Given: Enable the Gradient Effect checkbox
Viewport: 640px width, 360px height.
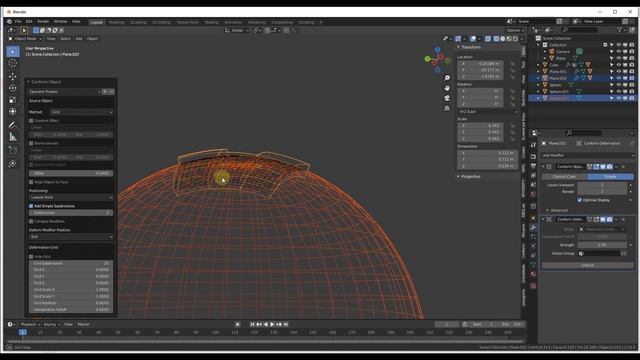Looking at the screenshot, I should [31, 121].
